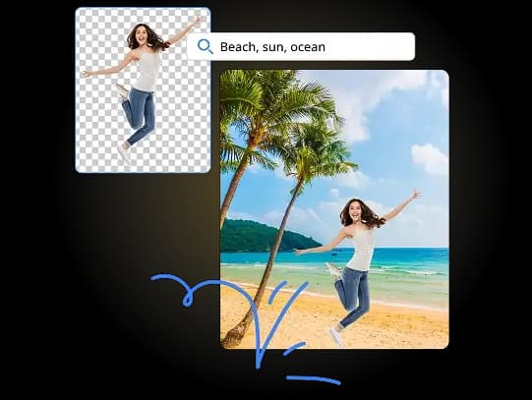Click the small loop of the blue scribble

[188, 300]
